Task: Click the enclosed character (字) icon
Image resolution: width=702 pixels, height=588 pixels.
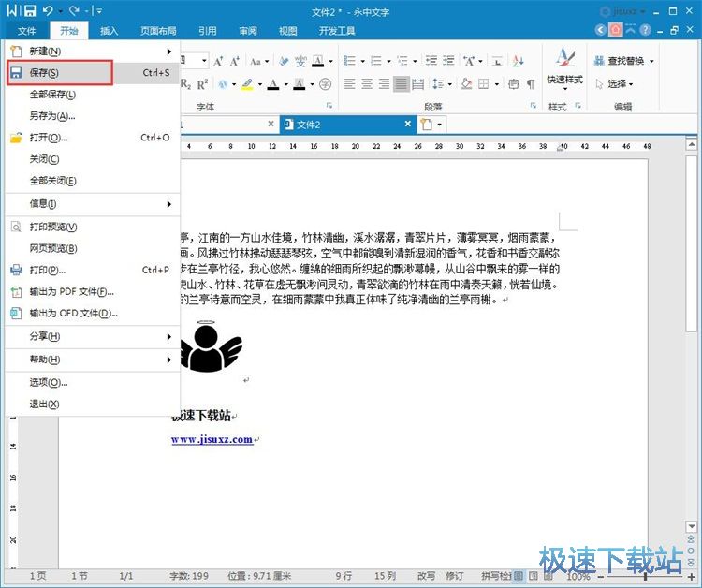Action: pyautogui.click(x=326, y=83)
